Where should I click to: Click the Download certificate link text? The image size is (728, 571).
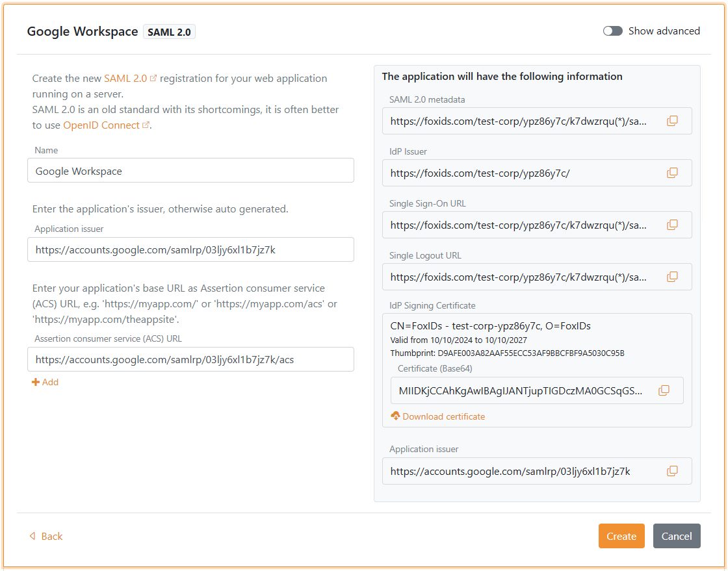[x=443, y=416]
